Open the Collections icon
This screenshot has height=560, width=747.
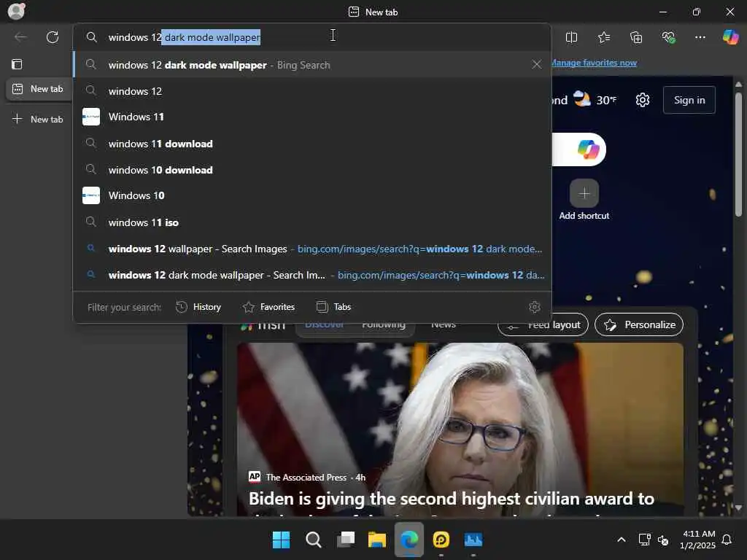point(636,37)
